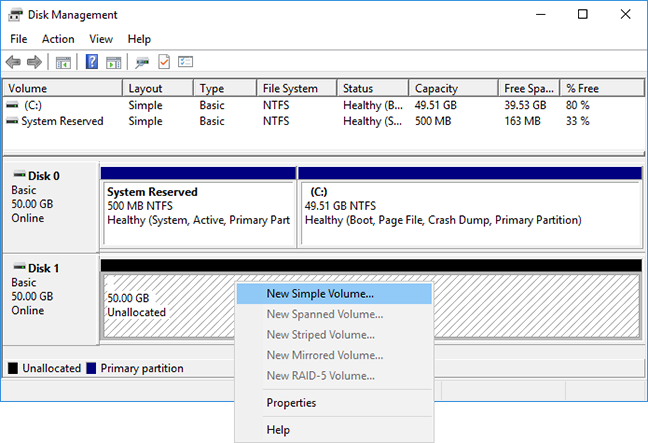Viewport: 648px width, 443px height.
Task: Click the settings list toolbar icon
Action: pos(186,62)
